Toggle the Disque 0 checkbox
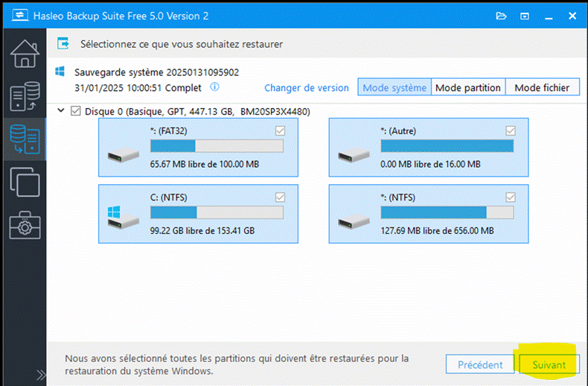The height and width of the screenshot is (386, 588). (76, 111)
